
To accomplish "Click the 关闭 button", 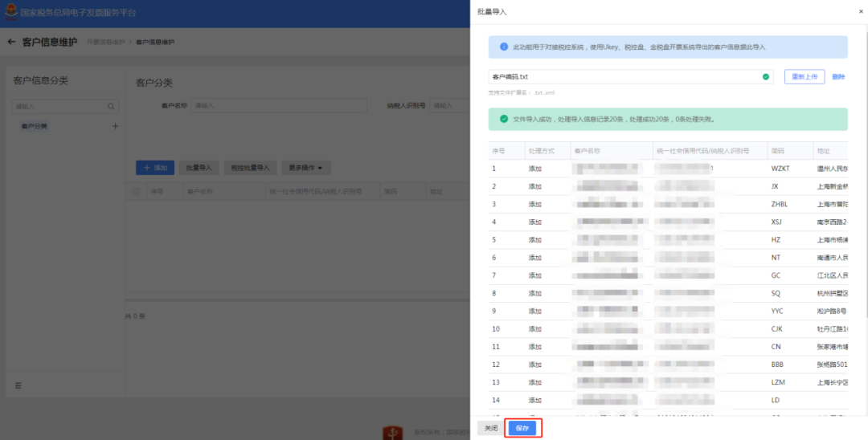I will pyautogui.click(x=491, y=429).
